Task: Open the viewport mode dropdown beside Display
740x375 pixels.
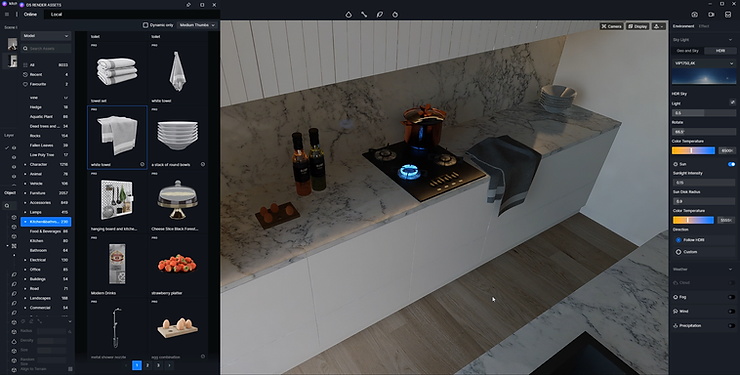Action: coord(658,26)
